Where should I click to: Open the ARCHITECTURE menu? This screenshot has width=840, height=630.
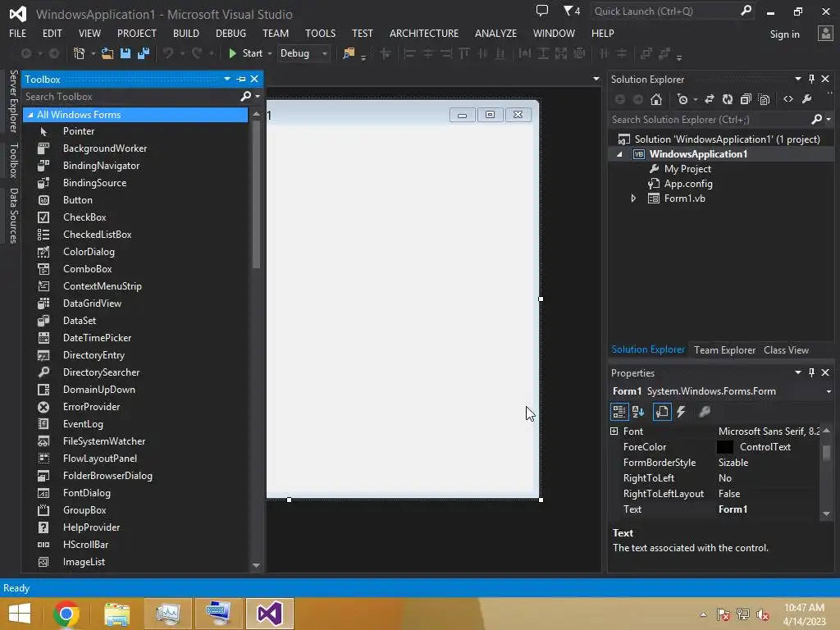pyautogui.click(x=424, y=33)
